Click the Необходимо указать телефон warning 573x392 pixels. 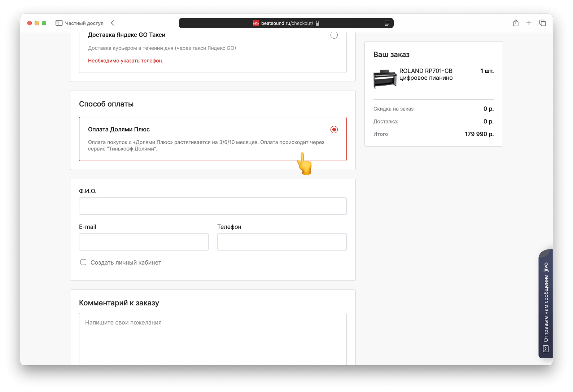click(126, 61)
